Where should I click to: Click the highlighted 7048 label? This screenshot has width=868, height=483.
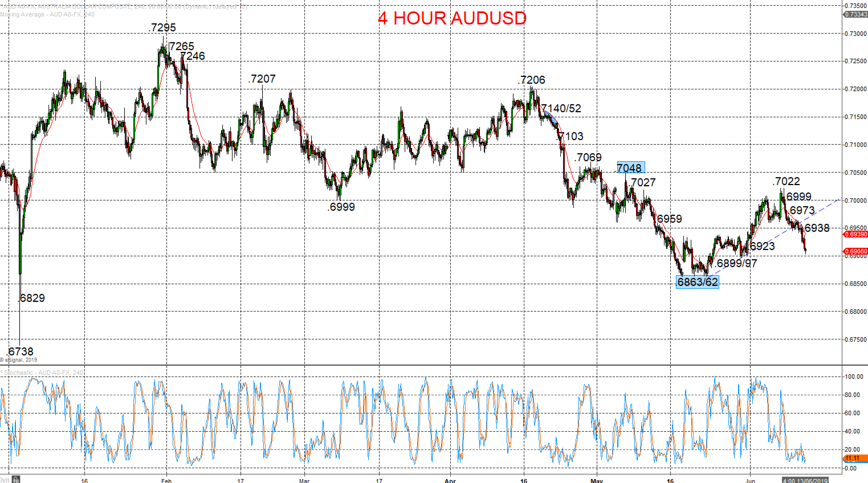(x=631, y=167)
